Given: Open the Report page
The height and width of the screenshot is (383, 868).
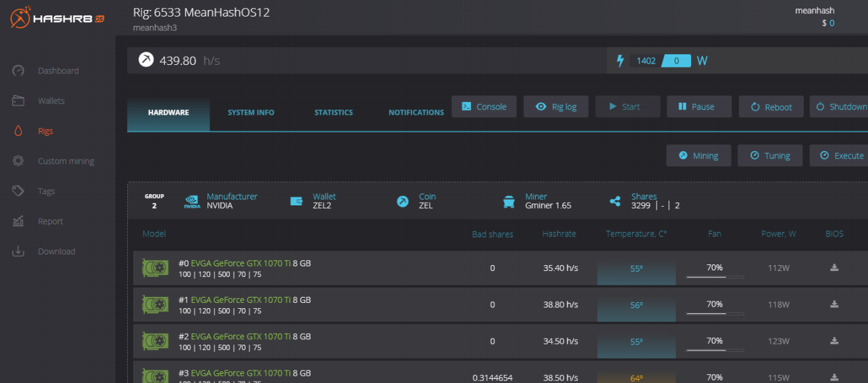Looking at the screenshot, I should coord(50,221).
